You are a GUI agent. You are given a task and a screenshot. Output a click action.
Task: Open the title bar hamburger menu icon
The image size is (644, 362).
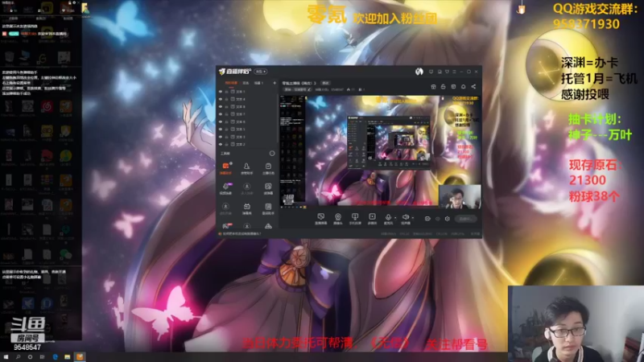click(x=454, y=72)
